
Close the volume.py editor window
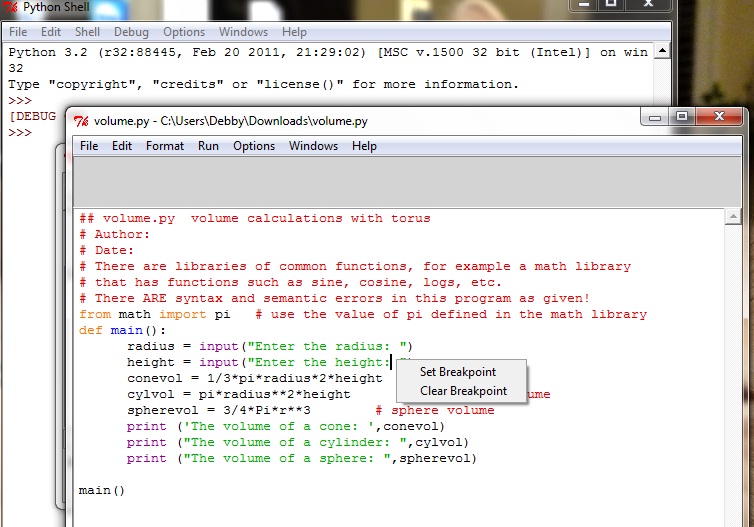pyautogui.click(x=719, y=117)
